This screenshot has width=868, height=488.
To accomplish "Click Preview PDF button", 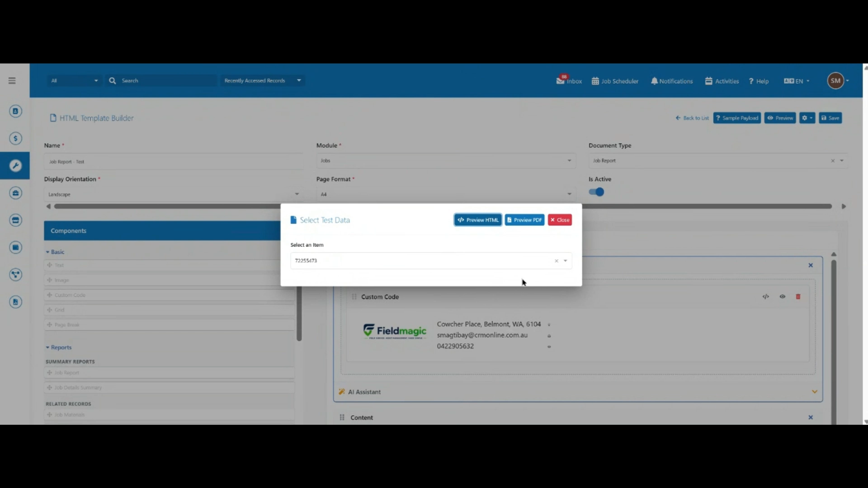I will pyautogui.click(x=524, y=220).
